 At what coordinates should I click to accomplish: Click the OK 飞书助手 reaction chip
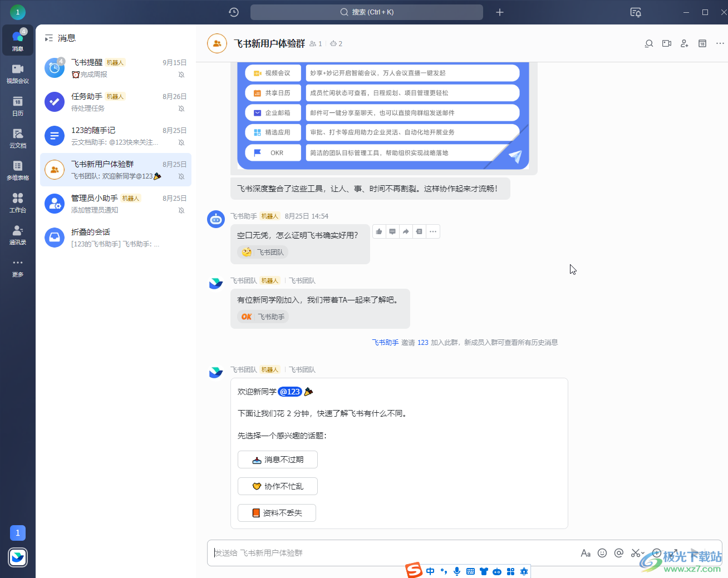tap(263, 317)
